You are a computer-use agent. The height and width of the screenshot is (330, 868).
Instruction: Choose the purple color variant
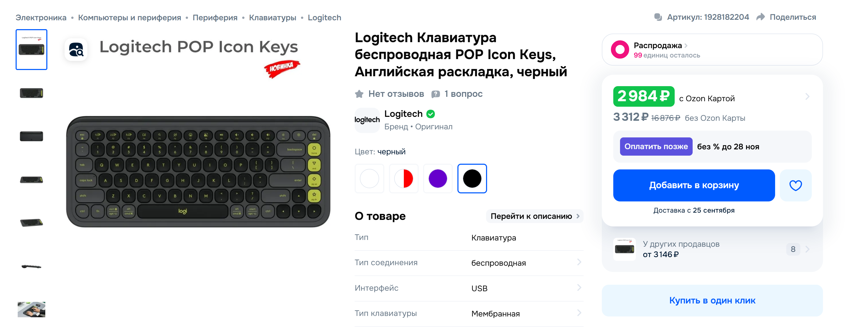coord(438,179)
